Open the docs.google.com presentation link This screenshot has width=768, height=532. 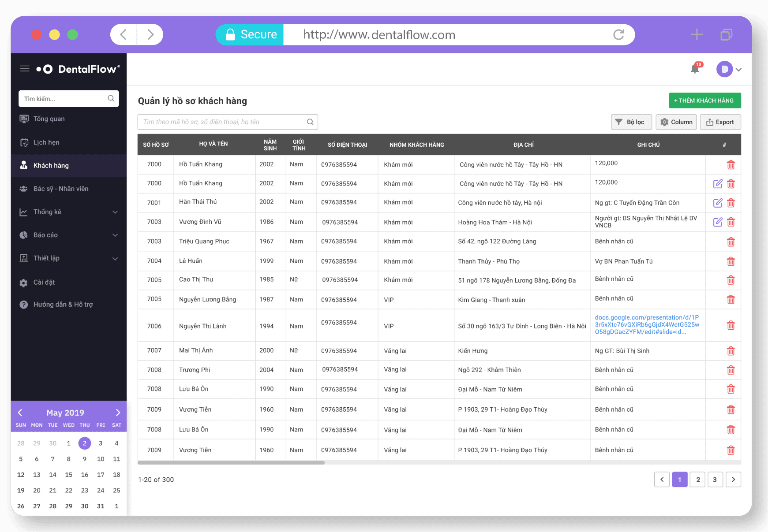[x=647, y=324]
